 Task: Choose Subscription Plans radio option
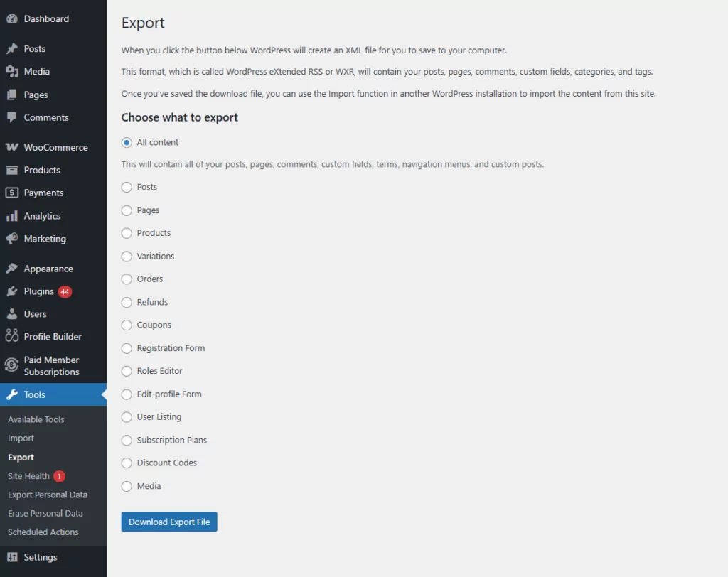(127, 441)
